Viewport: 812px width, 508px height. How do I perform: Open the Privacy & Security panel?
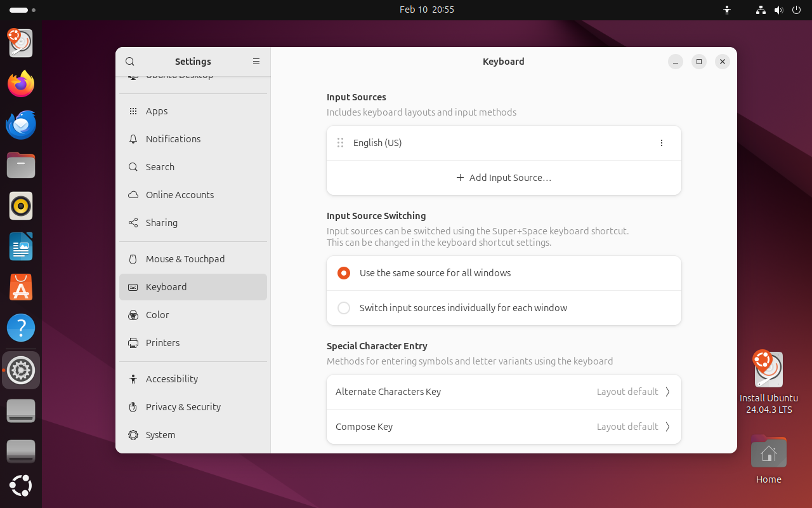[183, 407]
